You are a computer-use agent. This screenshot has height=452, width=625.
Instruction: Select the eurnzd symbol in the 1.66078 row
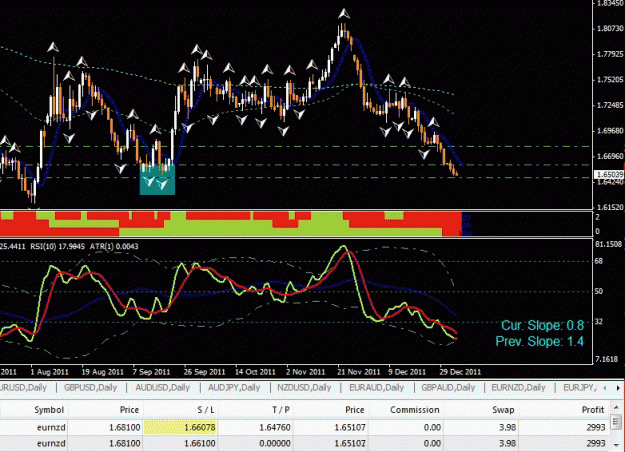click(x=51, y=427)
